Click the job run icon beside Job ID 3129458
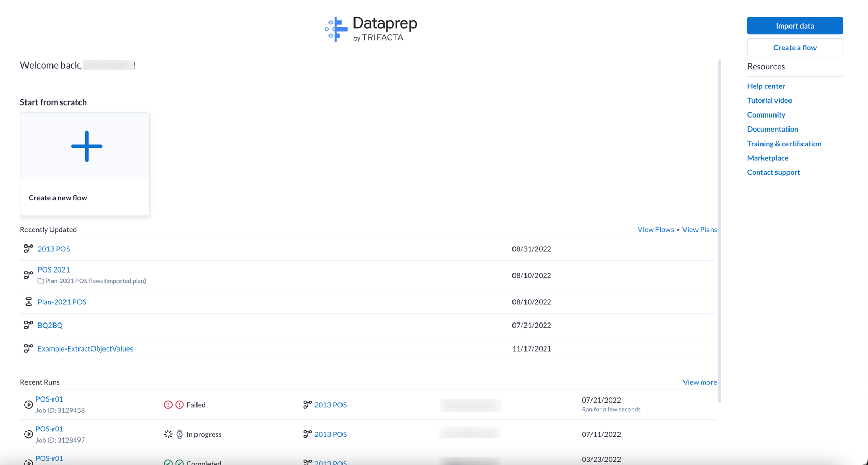The width and height of the screenshot is (868, 465). click(29, 405)
